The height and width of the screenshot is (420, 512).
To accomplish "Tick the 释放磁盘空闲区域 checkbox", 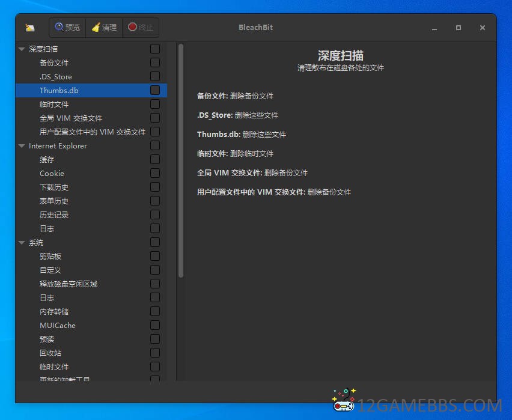I will coord(155,284).
